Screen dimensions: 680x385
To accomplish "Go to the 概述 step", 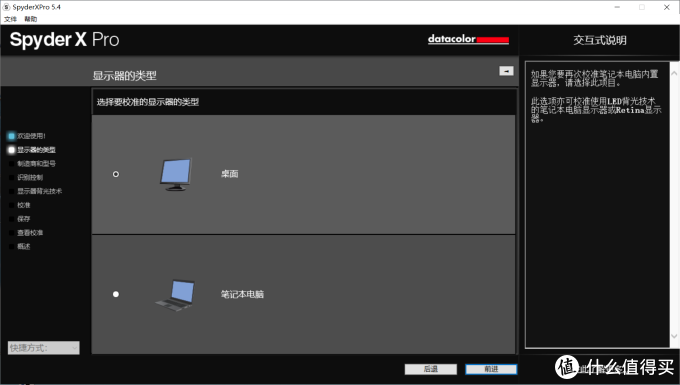I will (x=24, y=246).
